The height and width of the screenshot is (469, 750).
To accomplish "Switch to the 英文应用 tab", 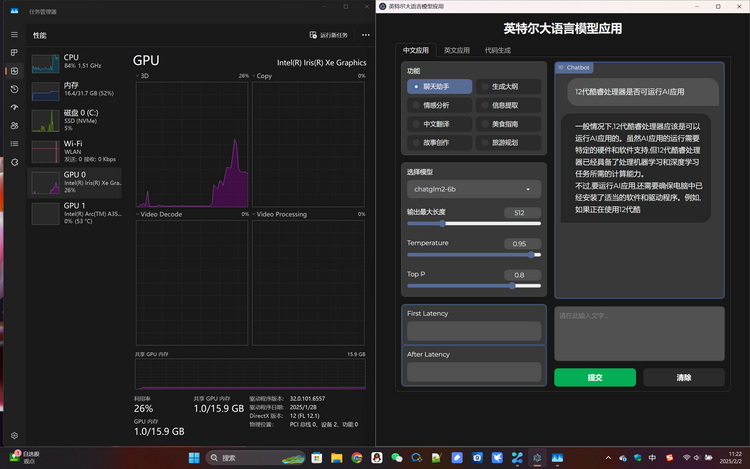I will (456, 50).
